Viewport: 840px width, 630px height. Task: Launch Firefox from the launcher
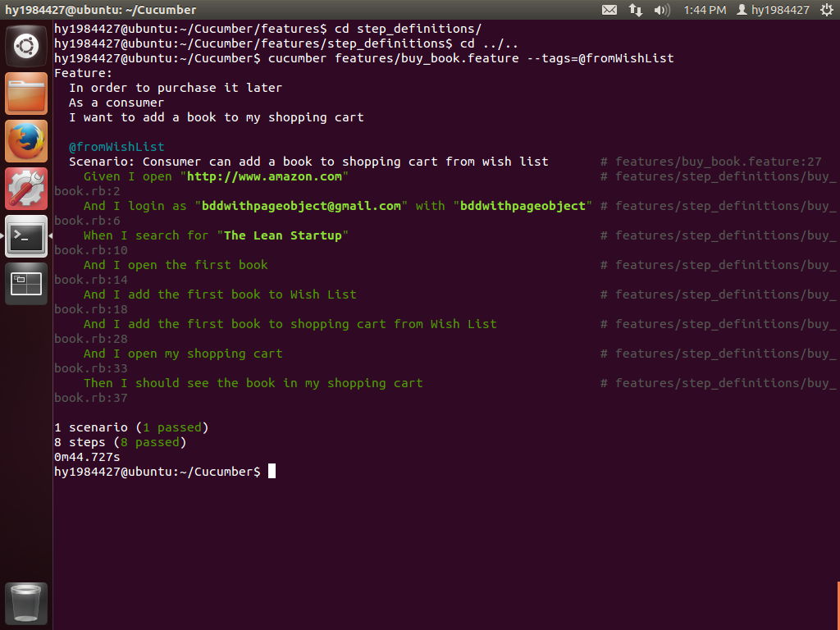(x=25, y=141)
